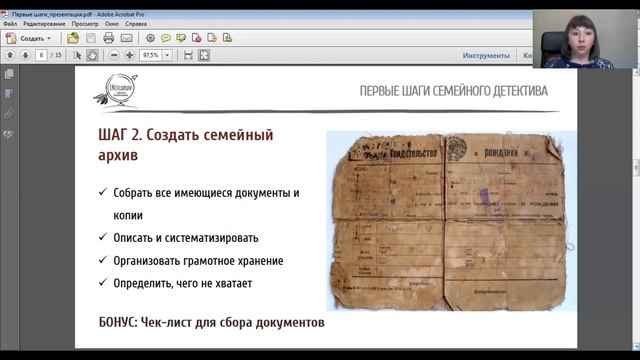Open the signatures panel icon
Screen dimensions: 640x360
click(x=9, y=134)
